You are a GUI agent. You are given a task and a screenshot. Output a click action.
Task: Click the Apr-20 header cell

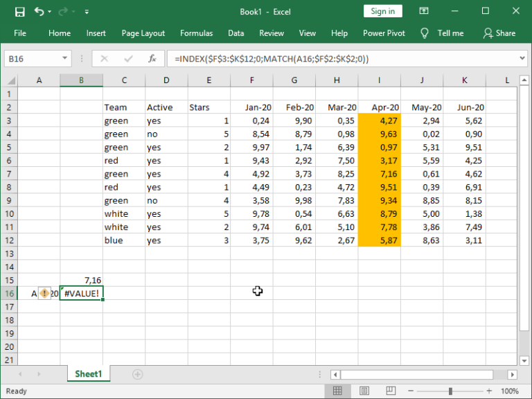click(x=380, y=107)
